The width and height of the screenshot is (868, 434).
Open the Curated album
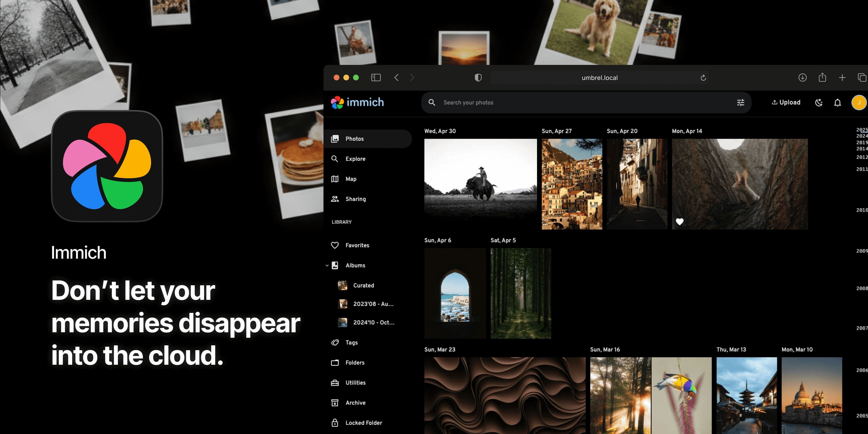click(363, 285)
